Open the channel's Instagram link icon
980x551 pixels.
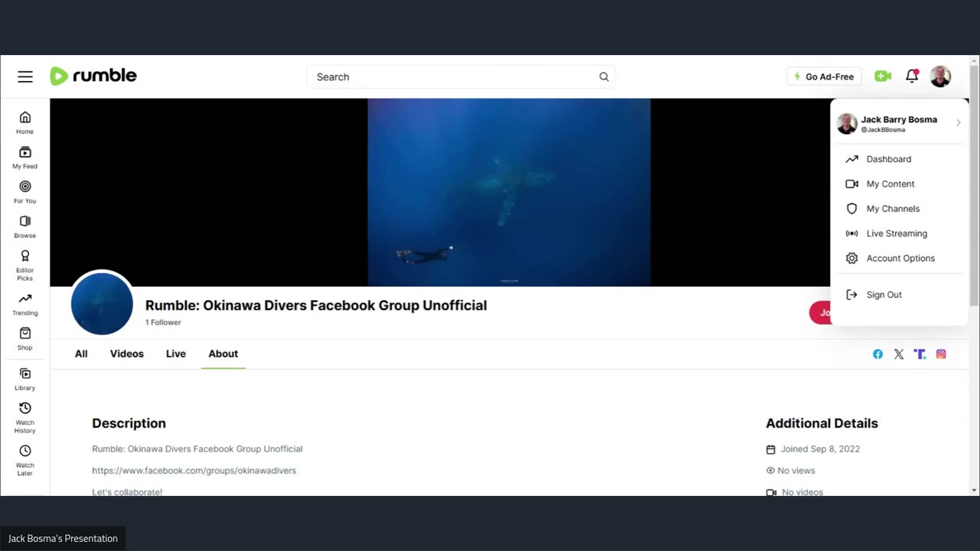click(941, 354)
